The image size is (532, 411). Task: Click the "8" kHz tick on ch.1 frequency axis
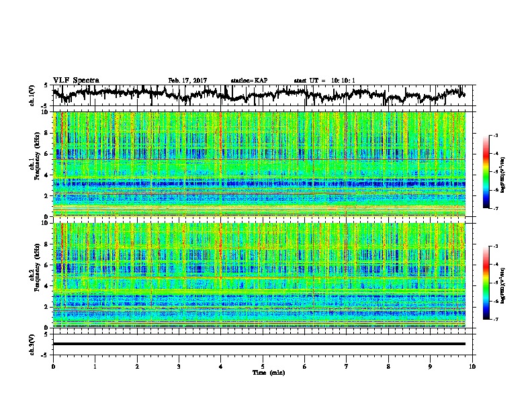pyautogui.click(x=46, y=133)
